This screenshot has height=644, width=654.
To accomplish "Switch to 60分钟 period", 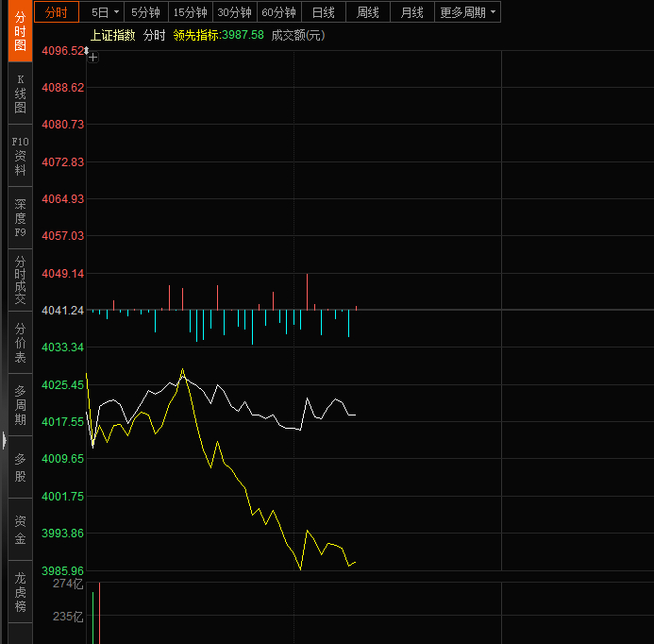I will tap(279, 12).
